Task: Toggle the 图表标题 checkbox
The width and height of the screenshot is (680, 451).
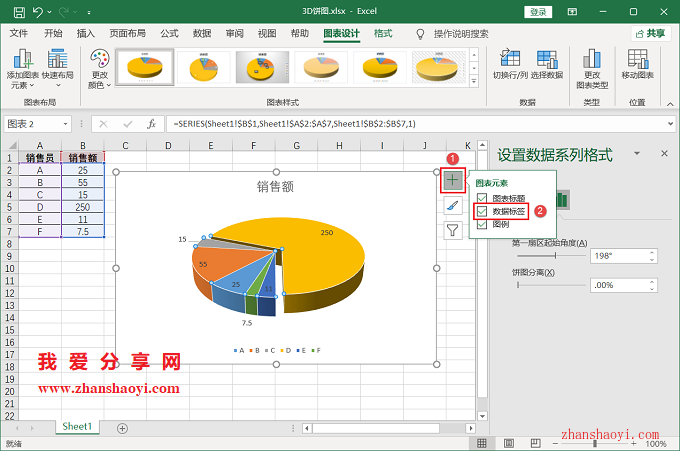Action: (x=482, y=198)
